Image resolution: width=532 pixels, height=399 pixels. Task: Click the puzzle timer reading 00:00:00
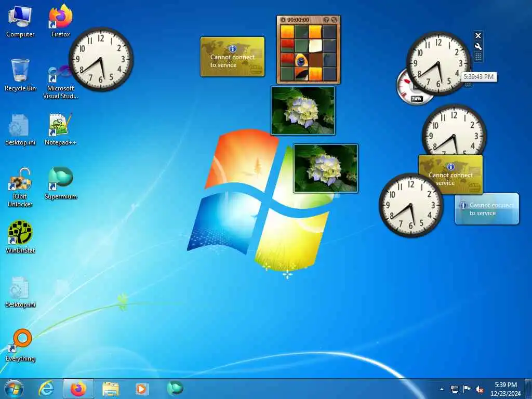pyautogui.click(x=298, y=20)
